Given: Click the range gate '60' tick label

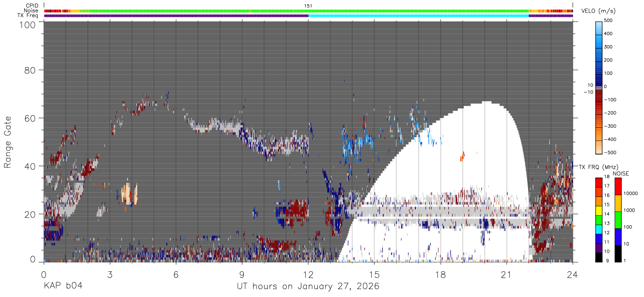Looking at the screenshot, I should tap(31, 118).
